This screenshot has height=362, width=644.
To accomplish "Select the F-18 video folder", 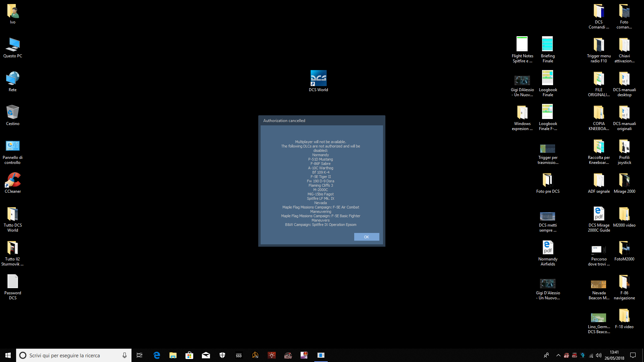I will pyautogui.click(x=624, y=319).
